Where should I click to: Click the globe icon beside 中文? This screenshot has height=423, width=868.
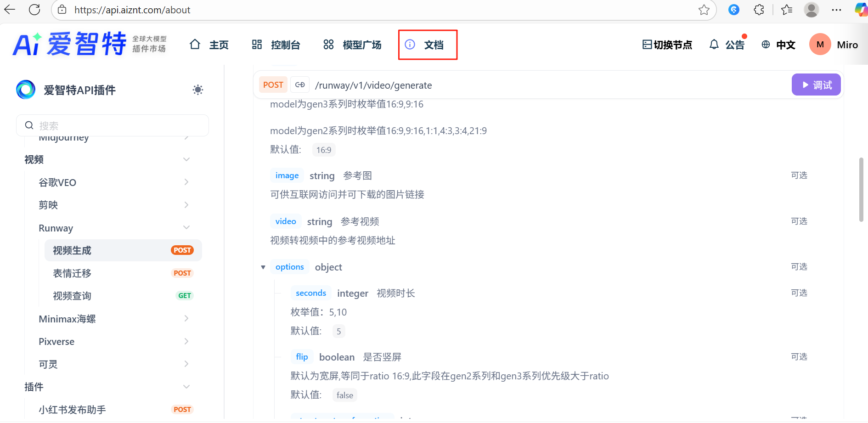[x=766, y=45]
